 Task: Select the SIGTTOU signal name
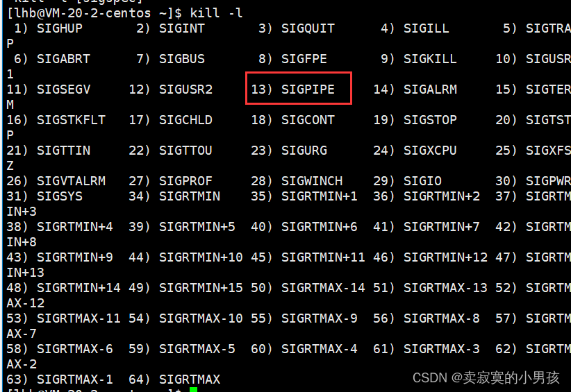pos(185,151)
